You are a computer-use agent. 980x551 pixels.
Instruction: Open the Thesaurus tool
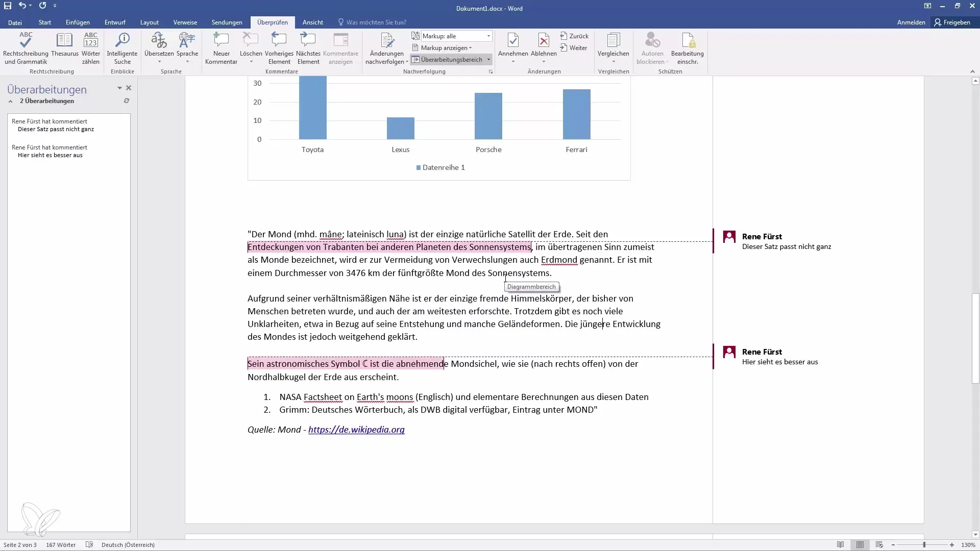click(65, 45)
